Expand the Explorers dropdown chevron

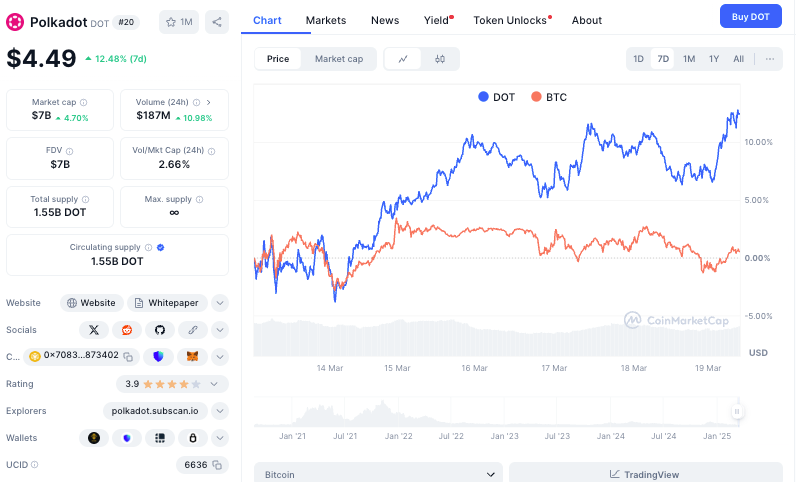[220, 411]
